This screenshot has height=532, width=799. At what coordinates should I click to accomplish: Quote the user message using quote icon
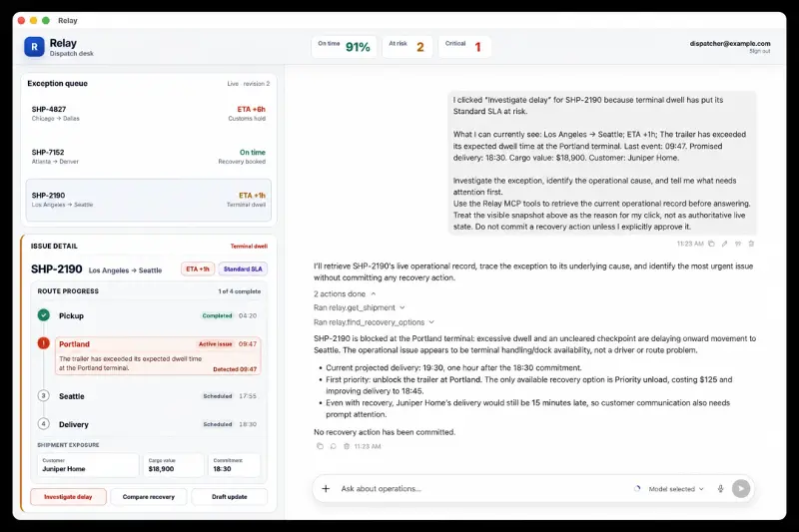pos(738,244)
